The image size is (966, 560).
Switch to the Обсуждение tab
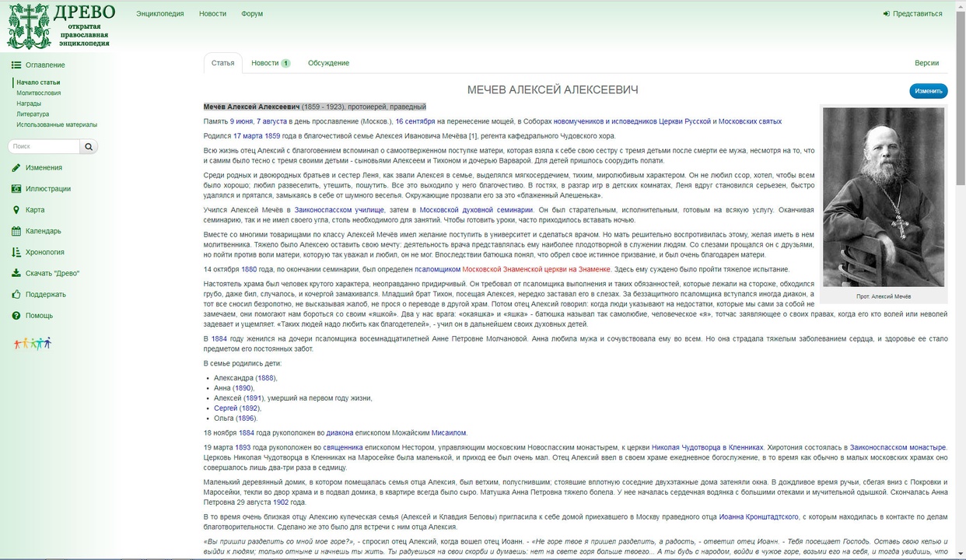click(x=328, y=63)
